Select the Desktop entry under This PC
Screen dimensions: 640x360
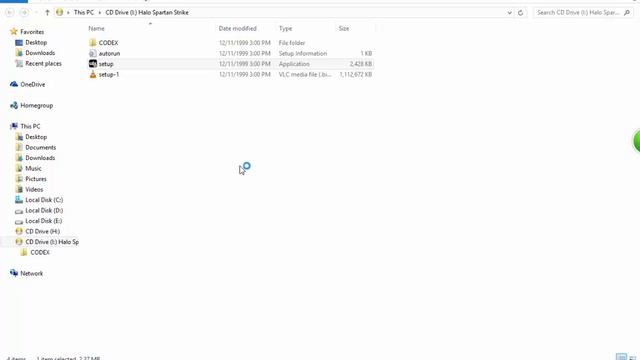[x=36, y=137]
